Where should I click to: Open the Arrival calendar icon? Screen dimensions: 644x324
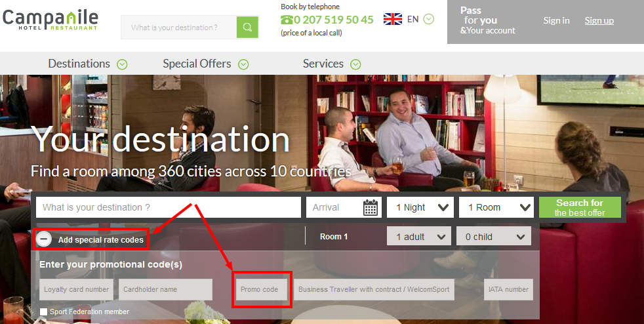tap(371, 207)
